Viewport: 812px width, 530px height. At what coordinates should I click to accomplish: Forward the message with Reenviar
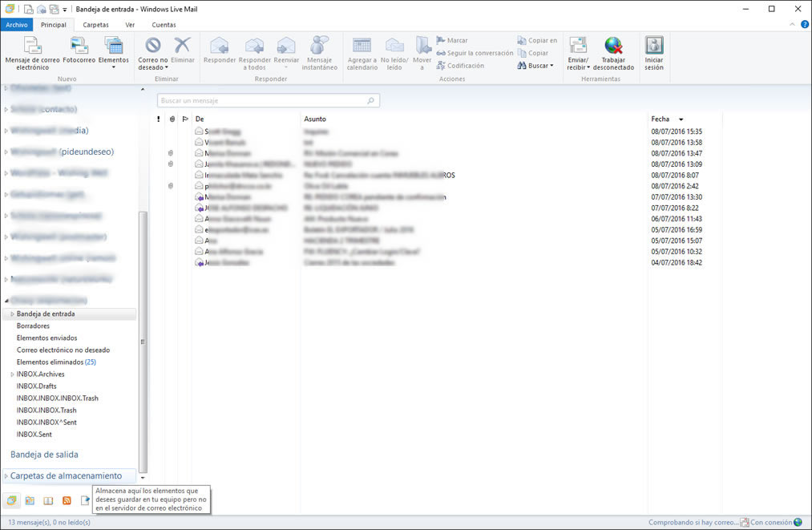tap(286, 54)
